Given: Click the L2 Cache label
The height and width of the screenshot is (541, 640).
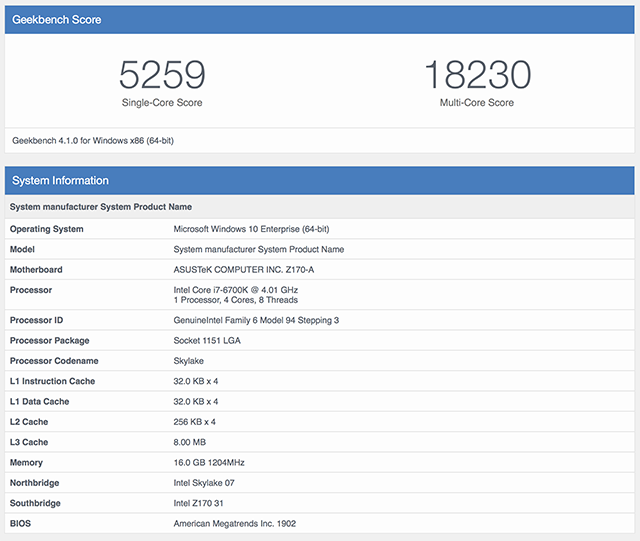Looking at the screenshot, I should [x=29, y=422].
